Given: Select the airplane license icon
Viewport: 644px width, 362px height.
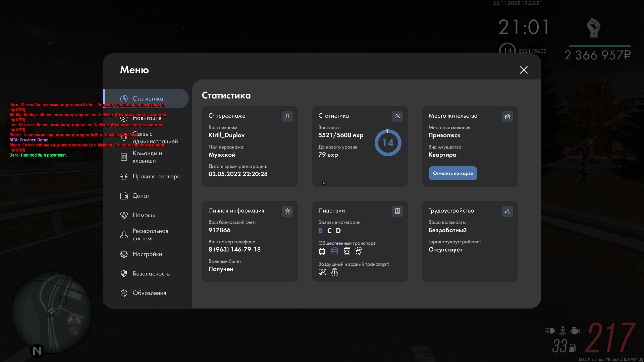Looking at the screenshot, I should (322, 272).
